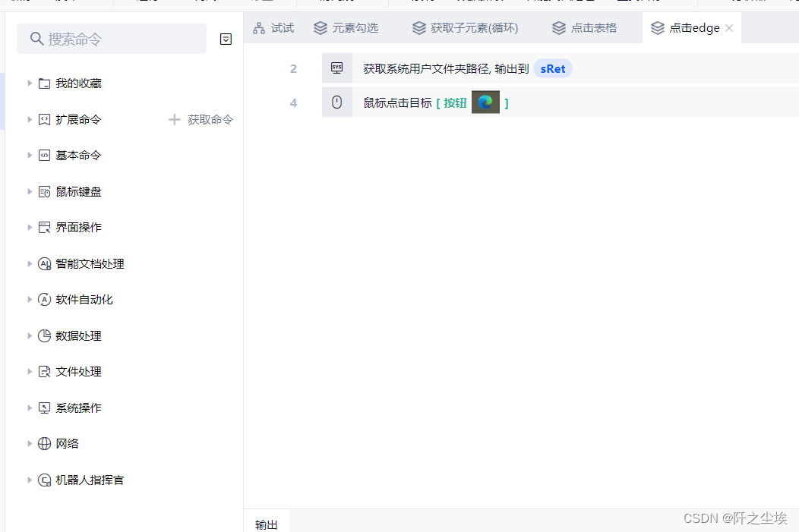Select line number 4 in the editor
This screenshot has height=532, width=799.
[x=293, y=103]
